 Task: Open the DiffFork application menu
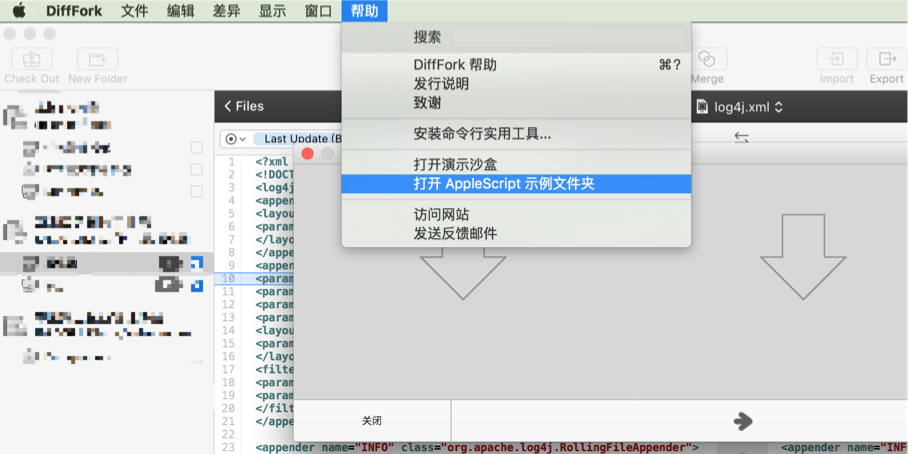pyautogui.click(x=74, y=11)
